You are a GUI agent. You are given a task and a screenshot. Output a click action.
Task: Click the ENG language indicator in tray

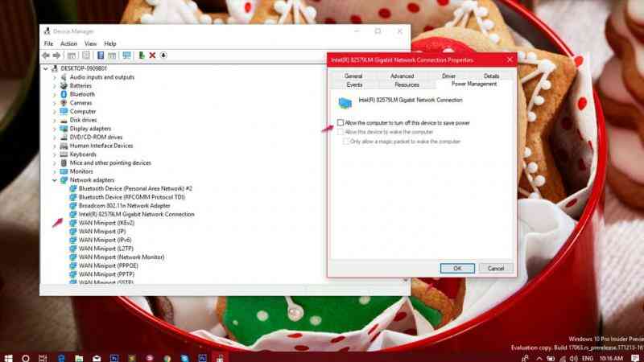point(588,358)
